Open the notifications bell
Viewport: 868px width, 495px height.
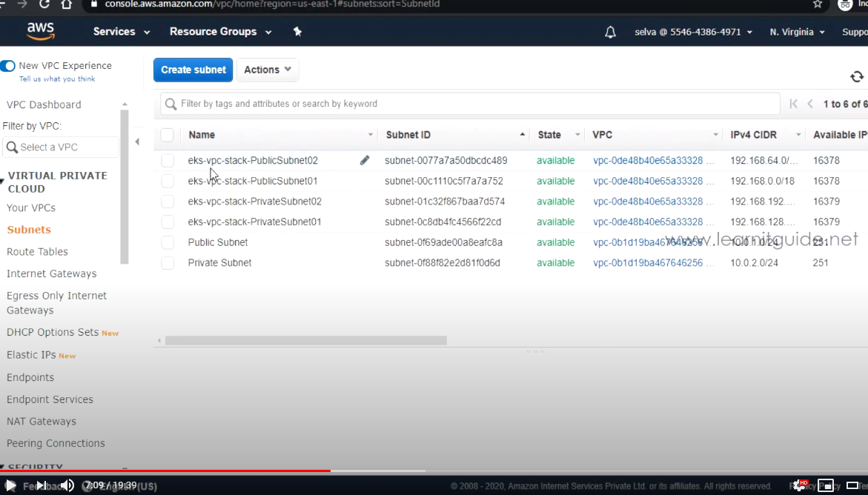pos(610,32)
